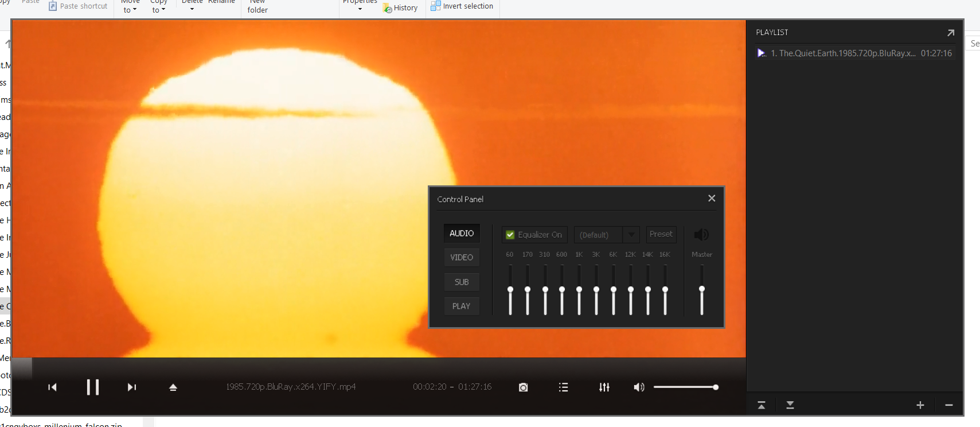The width and height of the screenshot is (980, 427).
Task: Pause the playing video
Action: tap(93, 387)
